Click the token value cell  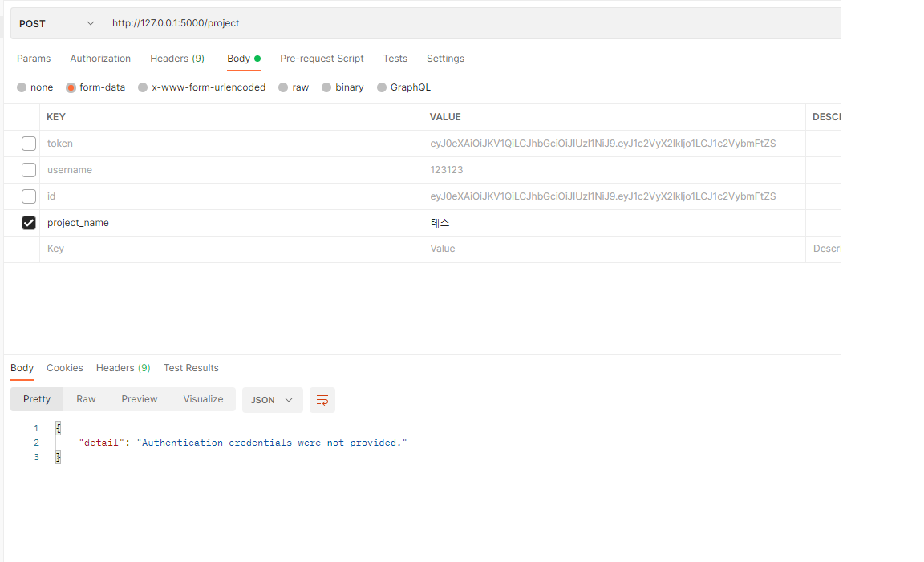[614, 144]
